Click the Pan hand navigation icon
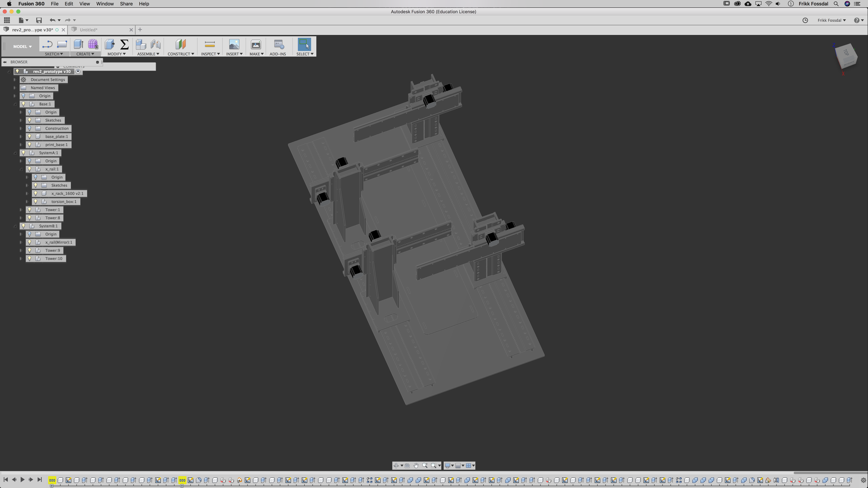Screen dimensions: 868x488 (416, 465)
